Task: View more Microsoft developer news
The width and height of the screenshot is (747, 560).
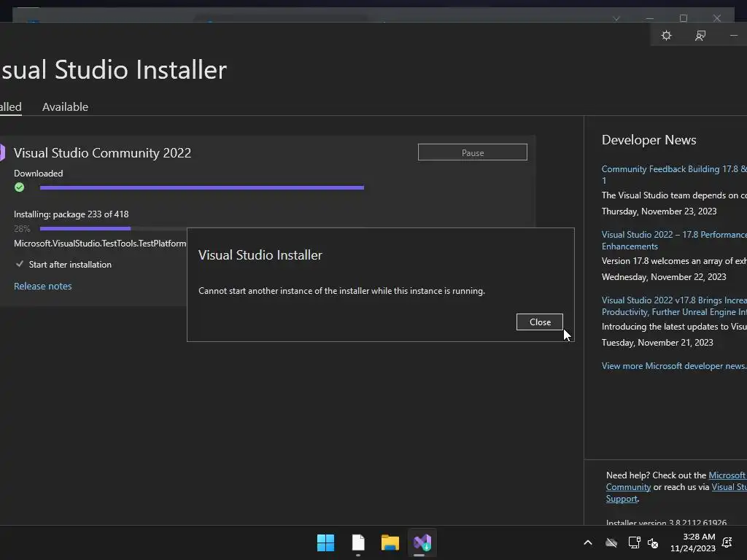Action: coord(674,366)
